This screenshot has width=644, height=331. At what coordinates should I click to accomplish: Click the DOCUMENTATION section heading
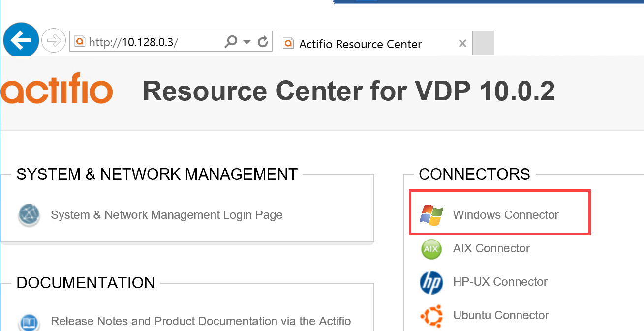click(x=86, y=283)
